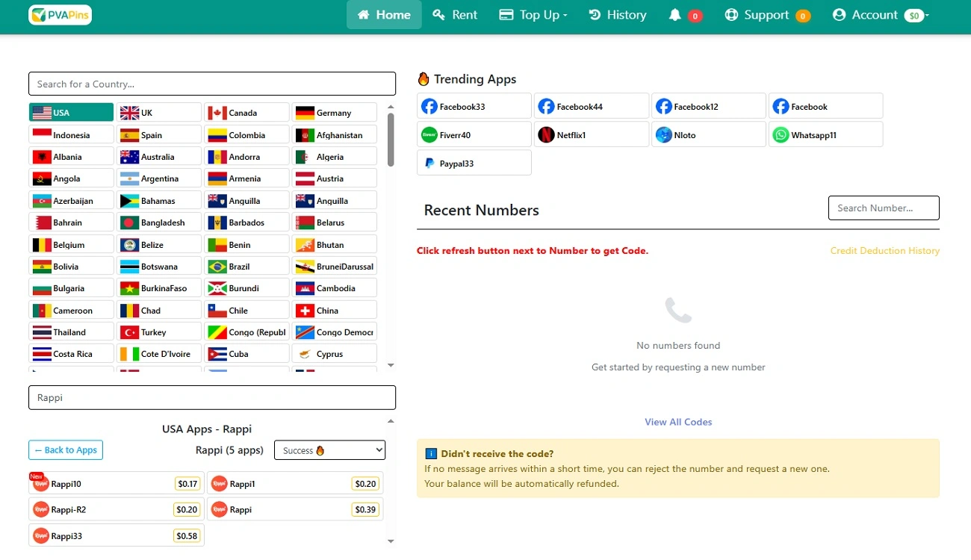Choose the Rappi33 app icon
971x560 pixels.
click(40, 535)
